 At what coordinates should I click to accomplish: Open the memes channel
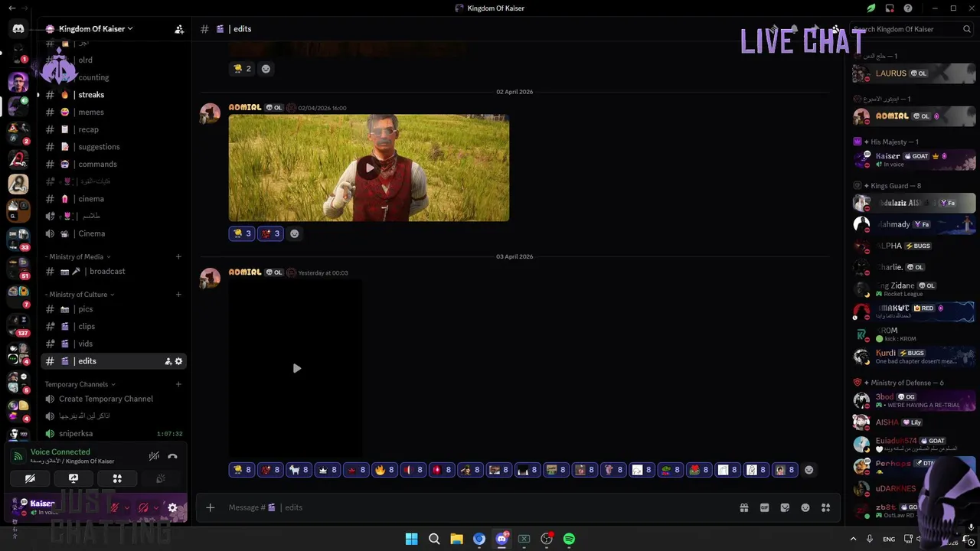(113, 112)
